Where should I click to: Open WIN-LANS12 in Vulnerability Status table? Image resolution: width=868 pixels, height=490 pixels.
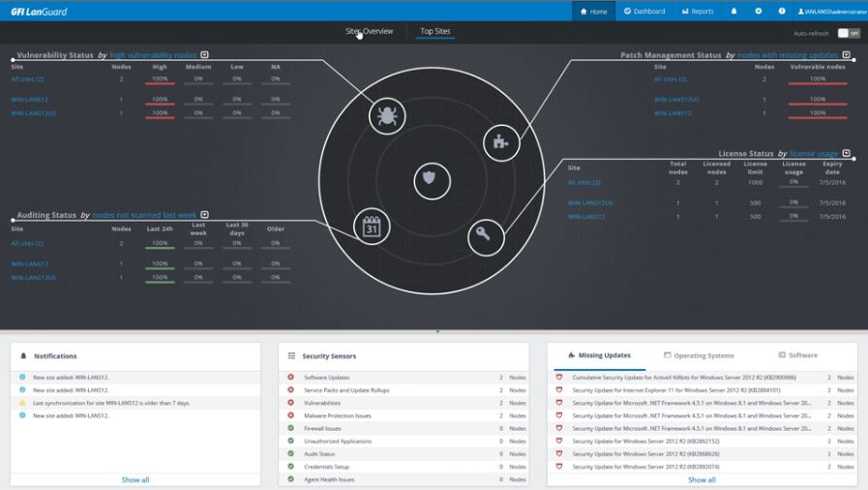click(x=29, y=99)
